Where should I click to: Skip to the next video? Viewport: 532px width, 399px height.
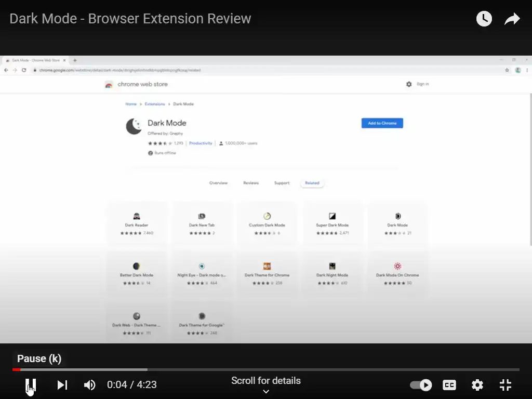(x=62, y=385)
